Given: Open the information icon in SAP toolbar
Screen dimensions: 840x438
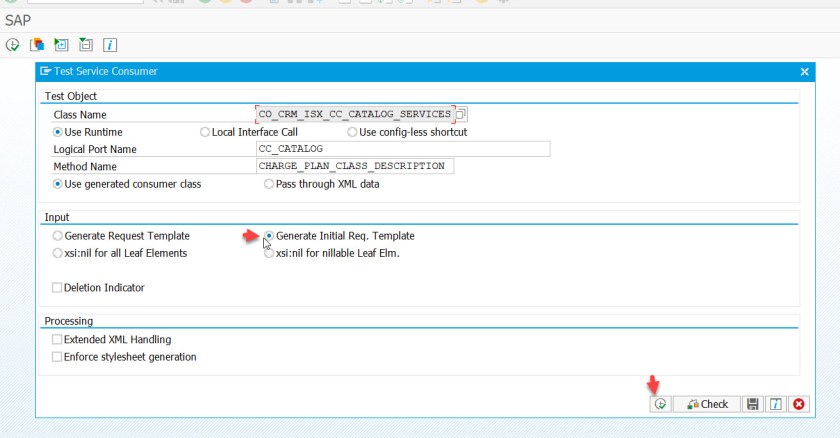Looking at the screenshot, I should [110, 45].
